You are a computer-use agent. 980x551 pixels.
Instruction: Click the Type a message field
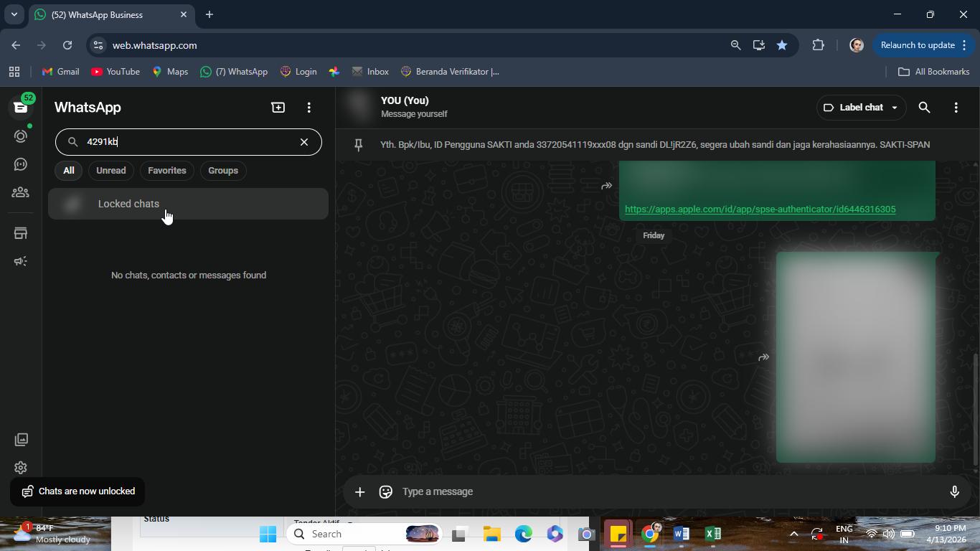tap(667, 491)
